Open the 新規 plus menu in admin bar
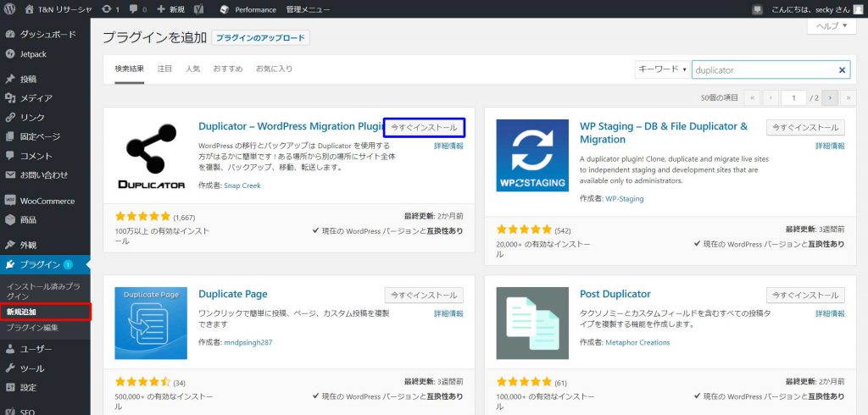The height and width of the screenshot is (415, 868). (x=170, y=9)
